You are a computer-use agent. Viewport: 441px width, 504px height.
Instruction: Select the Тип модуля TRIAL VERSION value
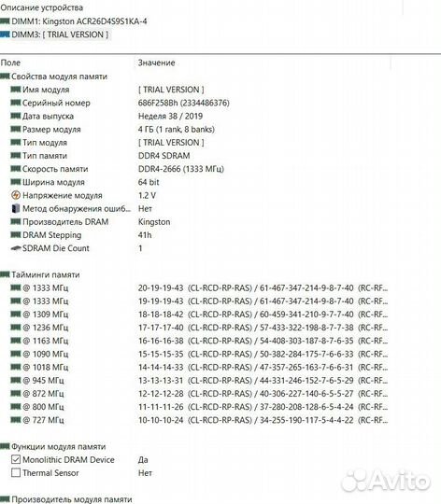171,143
